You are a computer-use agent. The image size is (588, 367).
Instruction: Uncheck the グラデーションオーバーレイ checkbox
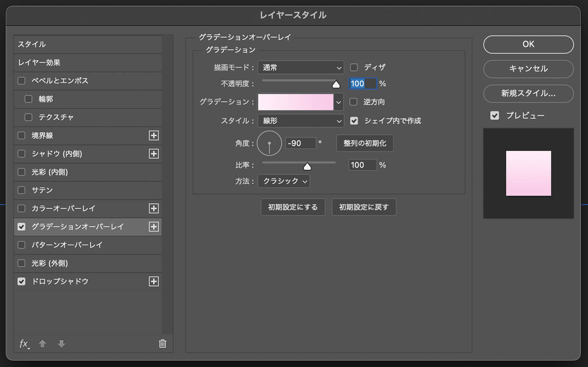coord(22,227)
